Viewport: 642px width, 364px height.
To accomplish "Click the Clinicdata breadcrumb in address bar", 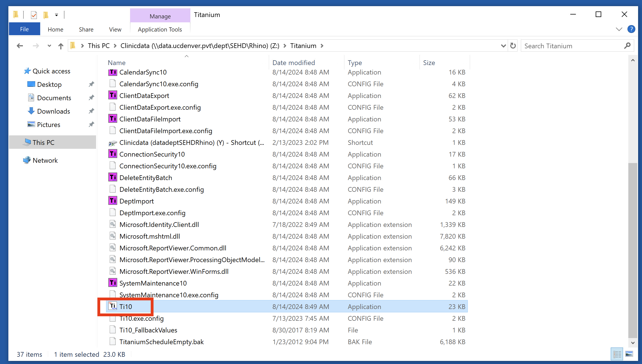I will click(200, 46).
